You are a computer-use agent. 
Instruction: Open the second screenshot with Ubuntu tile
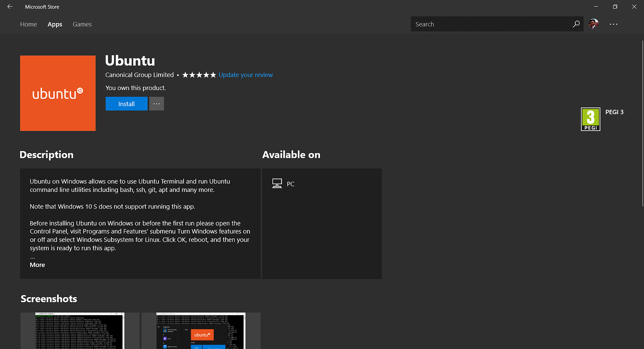pyautogui.click(x=201, y=331)
